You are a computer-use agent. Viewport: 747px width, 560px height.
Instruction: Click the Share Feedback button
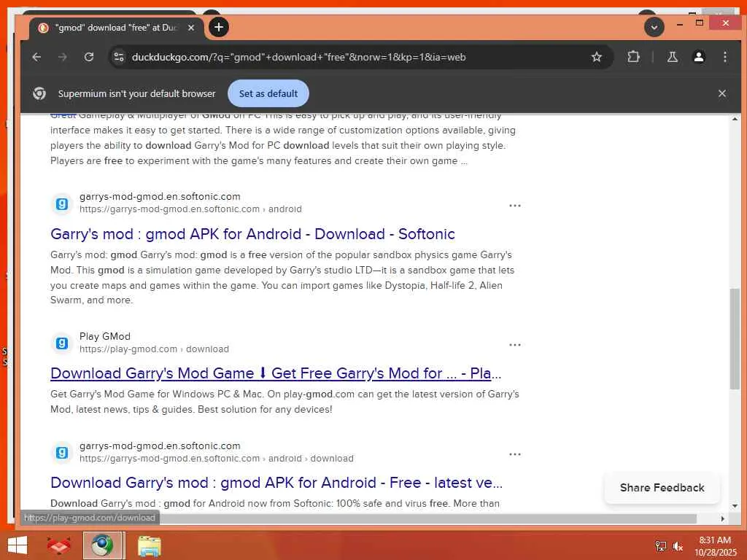tap(662, 488)
